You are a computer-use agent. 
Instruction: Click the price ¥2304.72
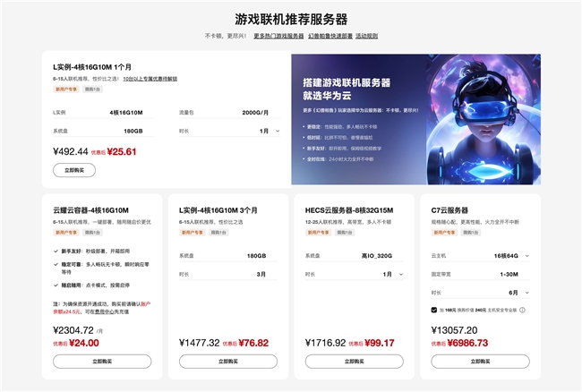tap(73, 330)
